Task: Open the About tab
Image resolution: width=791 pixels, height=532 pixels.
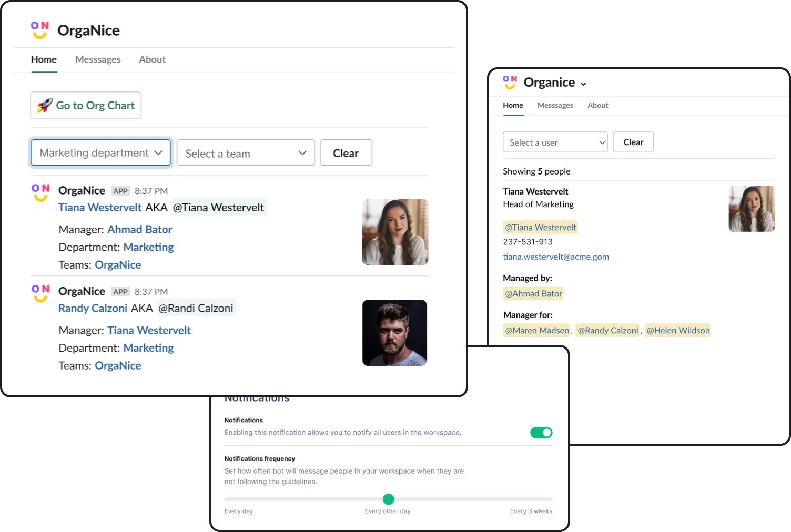Action: pyautogui.click(x=152, y=59)
